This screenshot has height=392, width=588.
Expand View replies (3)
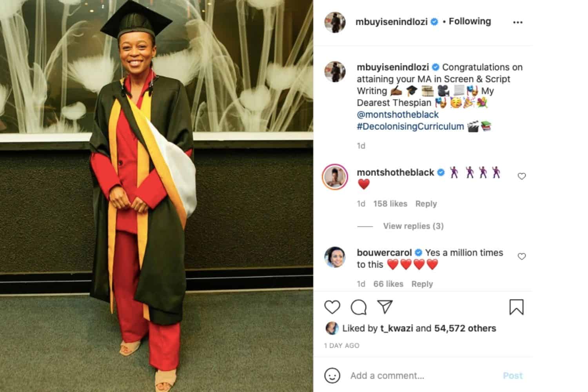click(x=413, y=226)
